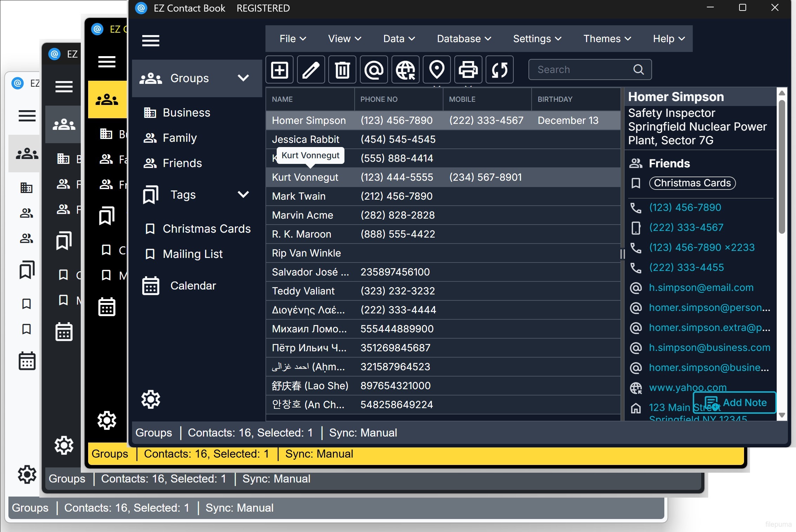Screen dimensions: 796x532
Task: Open the Calendar from the sidebar
Action: (x=193, y=286)
